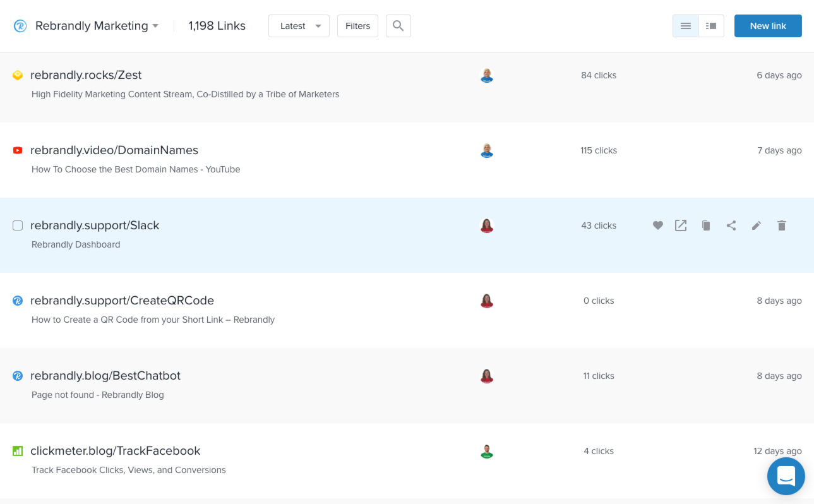814x504 pixels.
Task: Switch to detailed list view
Action: tap(711, 26)
